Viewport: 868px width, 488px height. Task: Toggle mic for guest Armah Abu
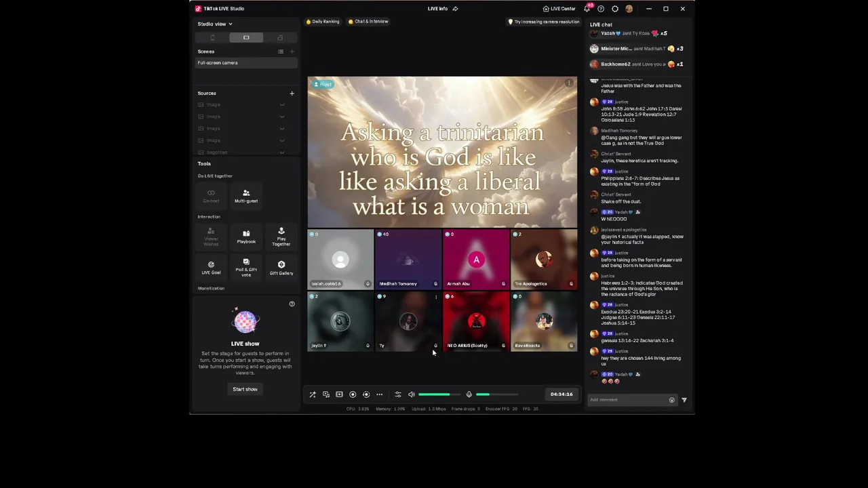tap(503, 284)
